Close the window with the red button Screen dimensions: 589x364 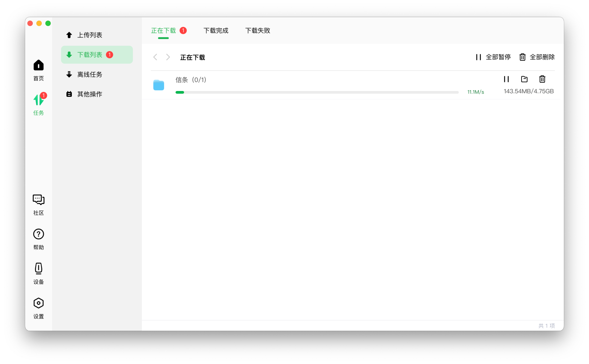pyautogui.click(x=30, y=23)
